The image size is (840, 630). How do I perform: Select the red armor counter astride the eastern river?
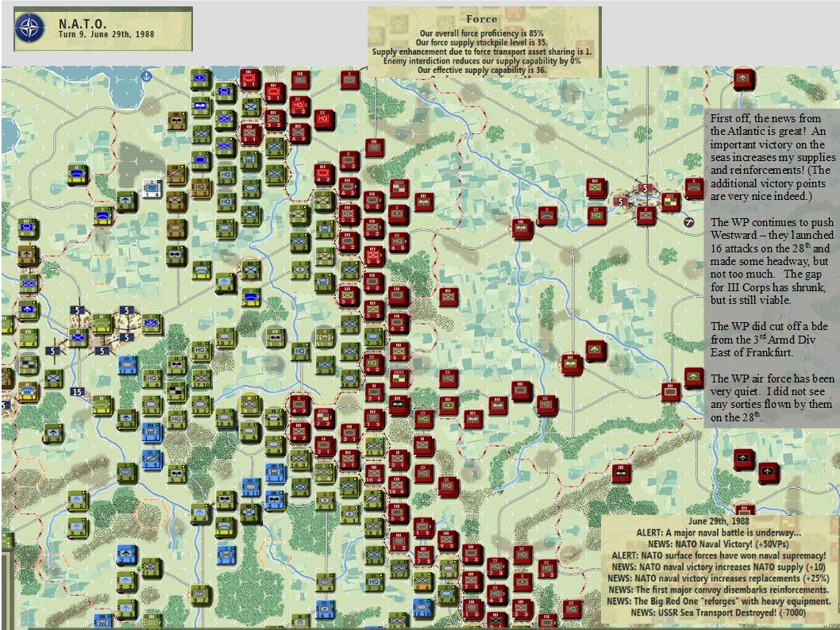tap(670, 392)
